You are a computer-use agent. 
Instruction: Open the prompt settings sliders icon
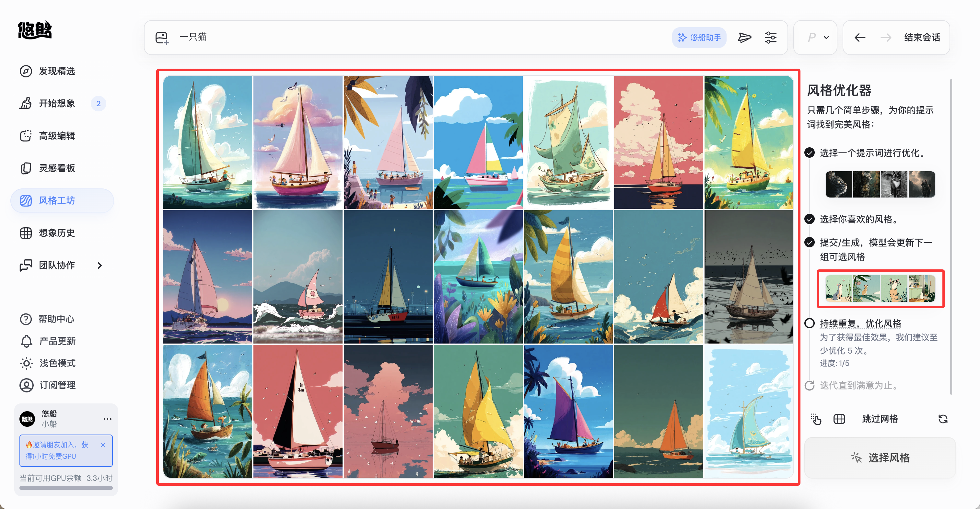click(x=770, y=37)
